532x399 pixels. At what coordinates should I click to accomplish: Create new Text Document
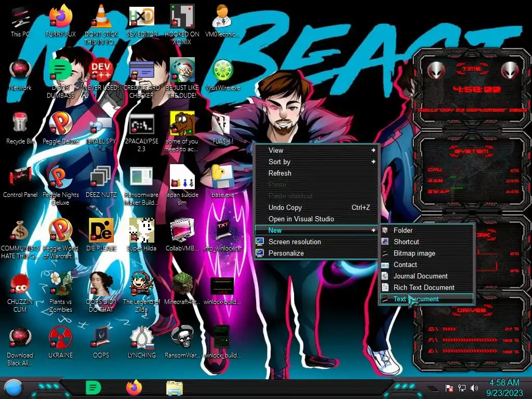(x=427, y=299)
